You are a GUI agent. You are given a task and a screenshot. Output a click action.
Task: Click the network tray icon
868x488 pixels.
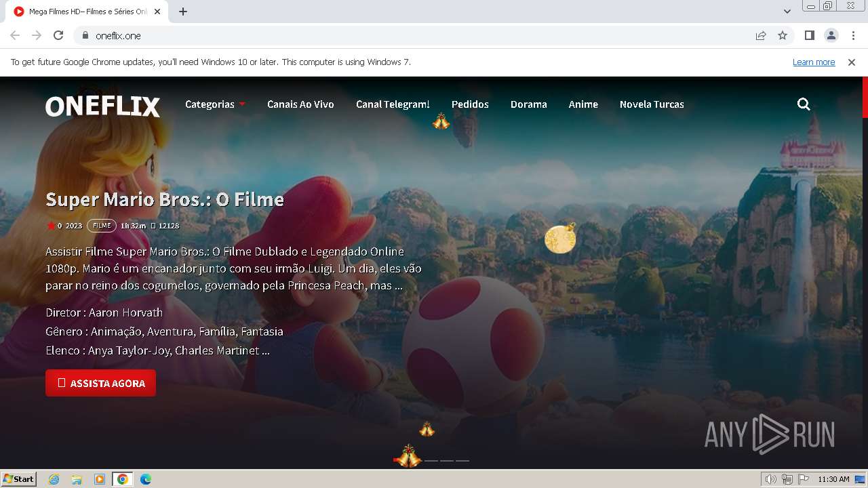[787, 479]
